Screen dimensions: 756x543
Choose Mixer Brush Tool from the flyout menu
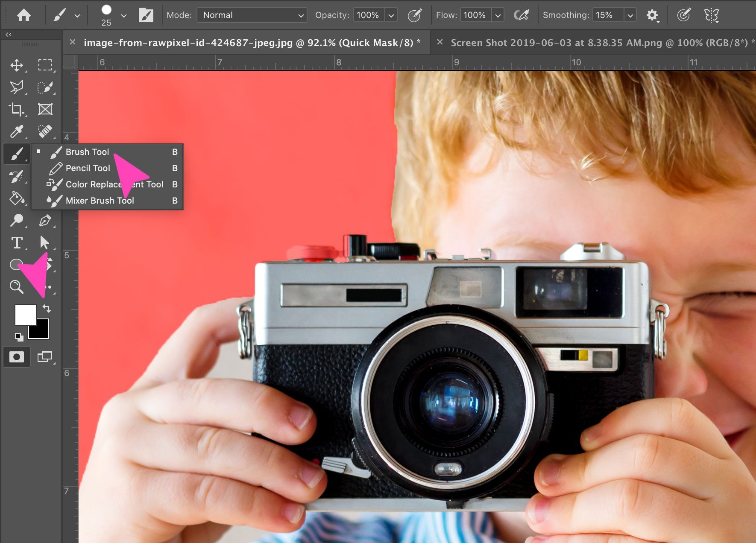100,200
